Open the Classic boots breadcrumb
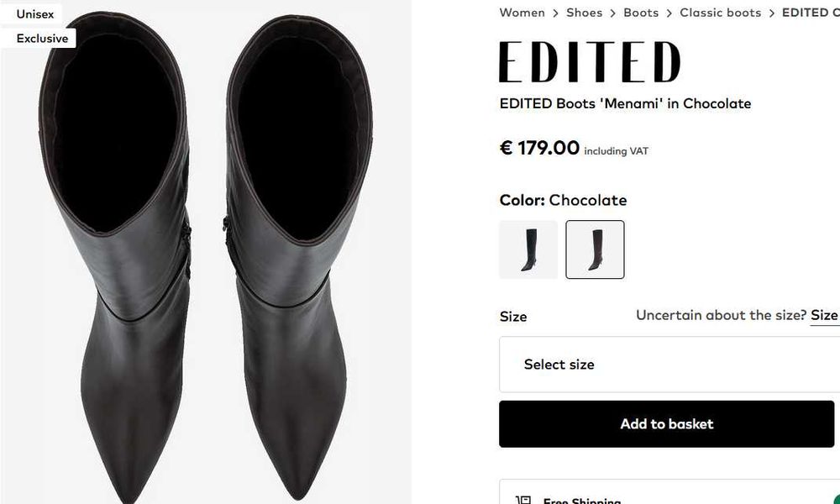Image resolution: width=840 pixels, height=504 pixels. click(720, 13)
